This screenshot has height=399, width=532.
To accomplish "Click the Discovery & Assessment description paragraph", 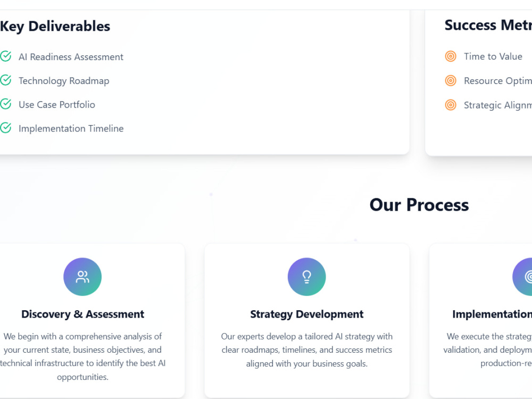I will pos(82,356).
